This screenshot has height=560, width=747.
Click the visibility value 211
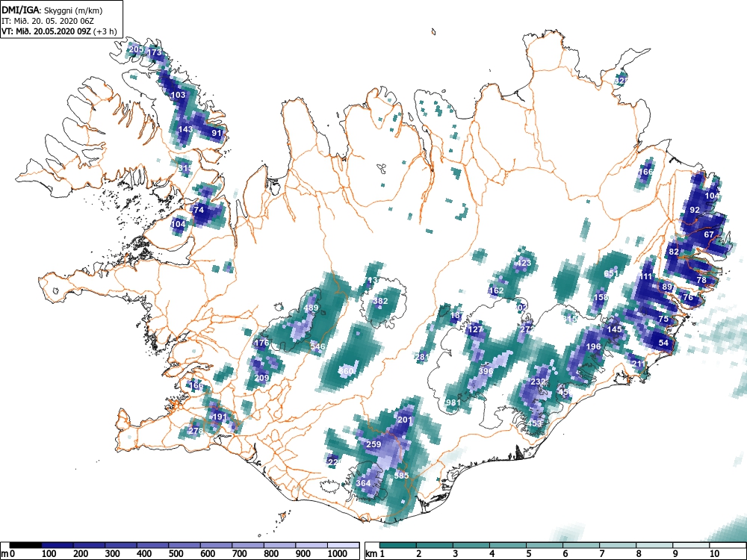[x=639, y=364]
